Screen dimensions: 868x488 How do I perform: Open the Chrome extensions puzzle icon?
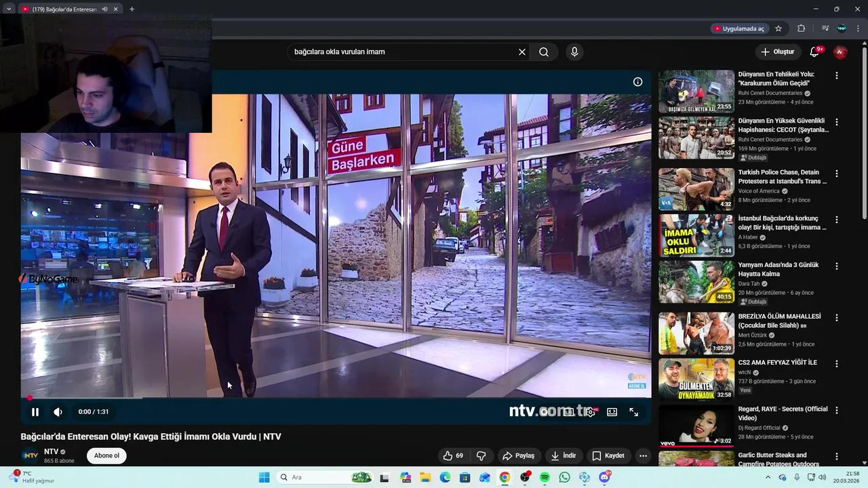(801, 28)
